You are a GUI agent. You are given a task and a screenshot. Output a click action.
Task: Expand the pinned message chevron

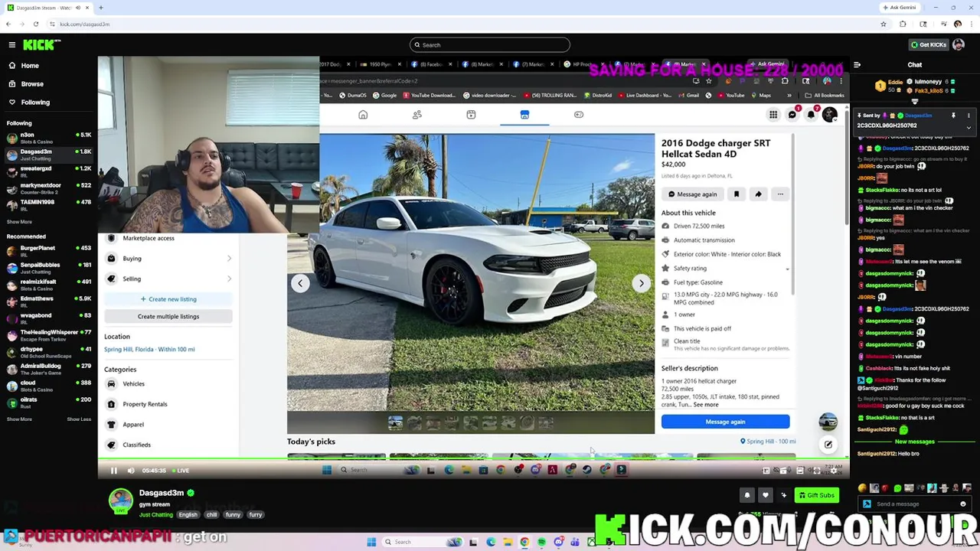(969, 127)
